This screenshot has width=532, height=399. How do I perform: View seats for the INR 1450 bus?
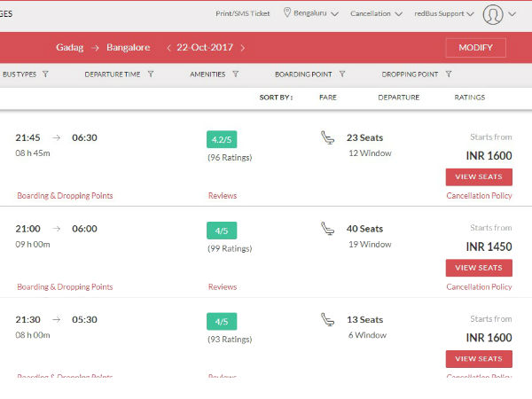point(478,268)
